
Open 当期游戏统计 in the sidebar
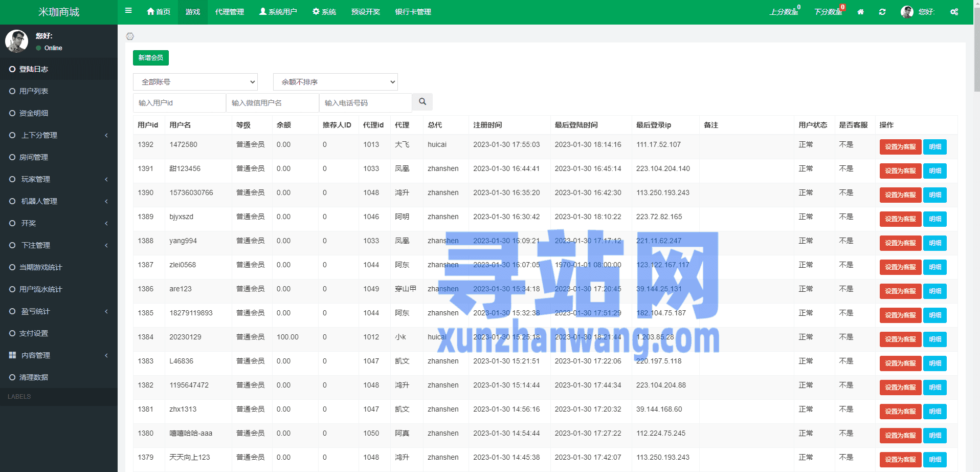(x=59, y=267)
